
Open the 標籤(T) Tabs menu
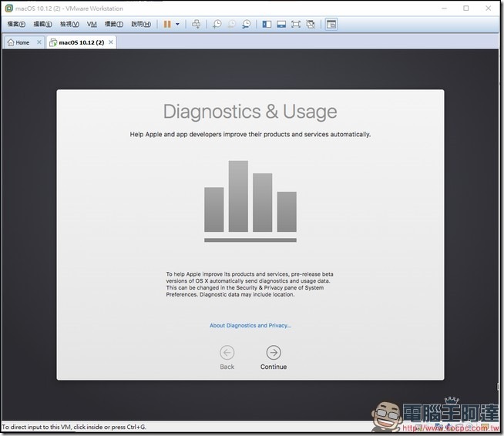[x=114, y=24]
